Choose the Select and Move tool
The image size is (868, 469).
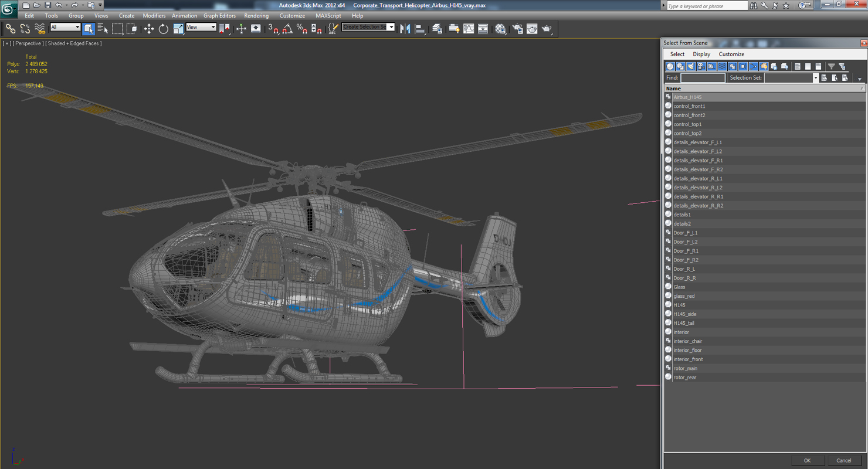point(149,28)
